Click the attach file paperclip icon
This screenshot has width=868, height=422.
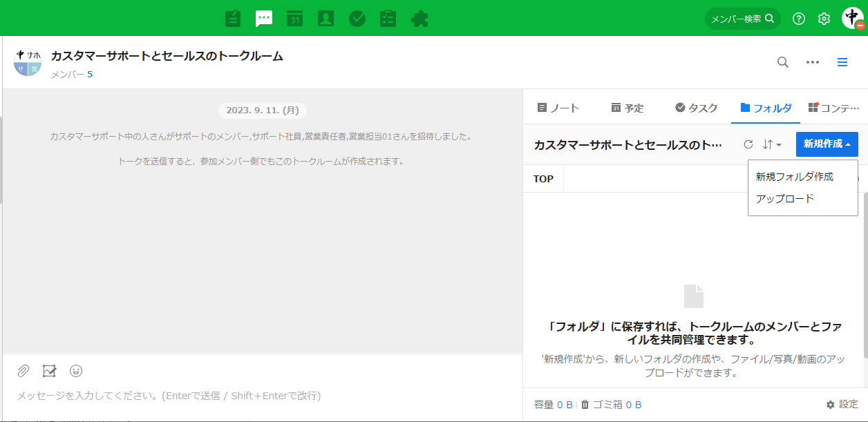coord(23,371)
